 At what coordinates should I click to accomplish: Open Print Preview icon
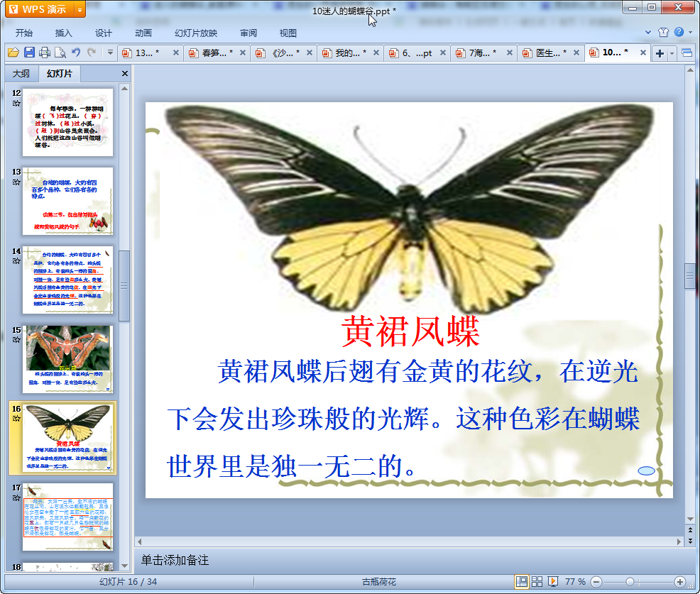(60, 53)
